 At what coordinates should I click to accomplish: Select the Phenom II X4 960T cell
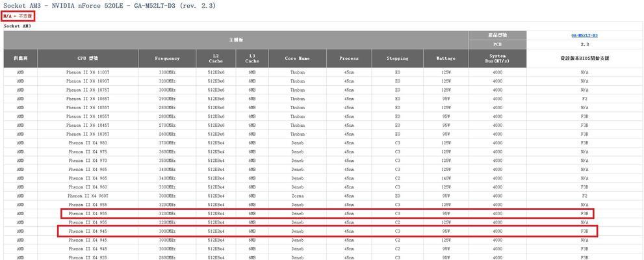click(88, 196)
